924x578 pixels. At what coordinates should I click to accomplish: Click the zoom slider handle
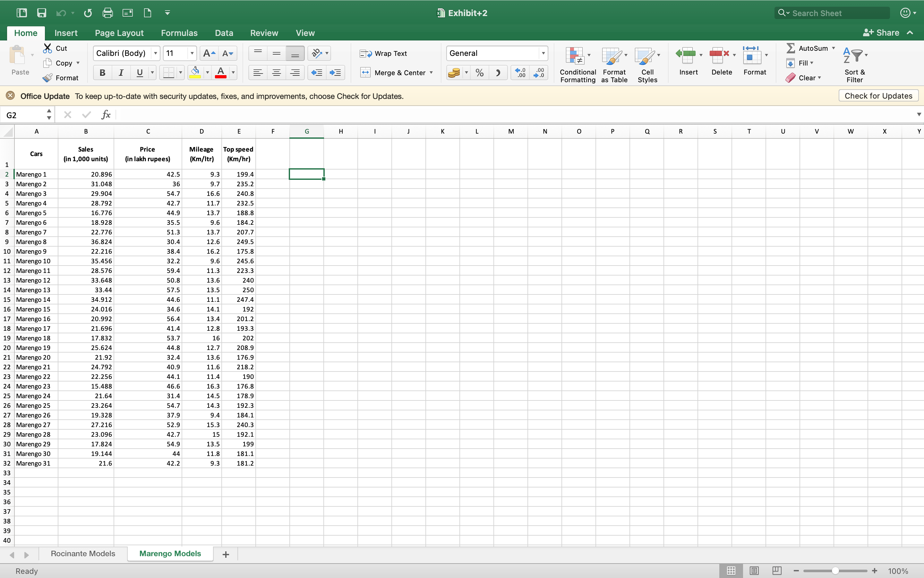(835, 571)
